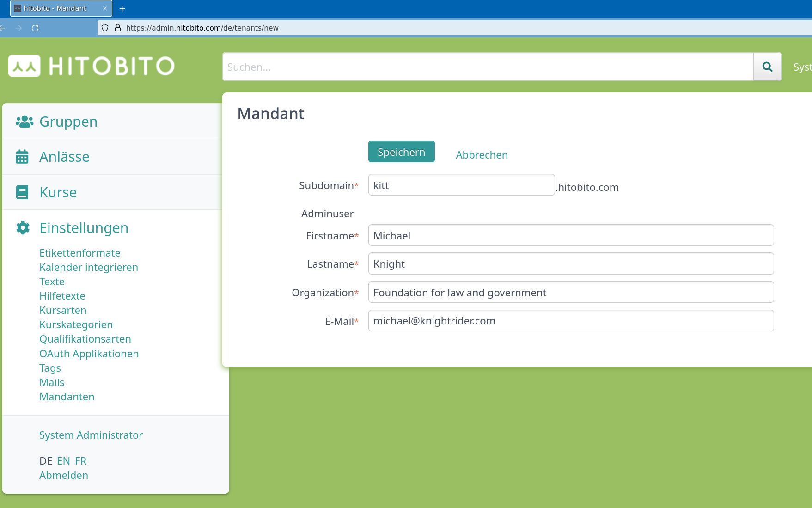Image resolution: width=812 pixels, height=508 pixels.
Task: Click the Abbrechen link
Action: click(x=482, y=155)
